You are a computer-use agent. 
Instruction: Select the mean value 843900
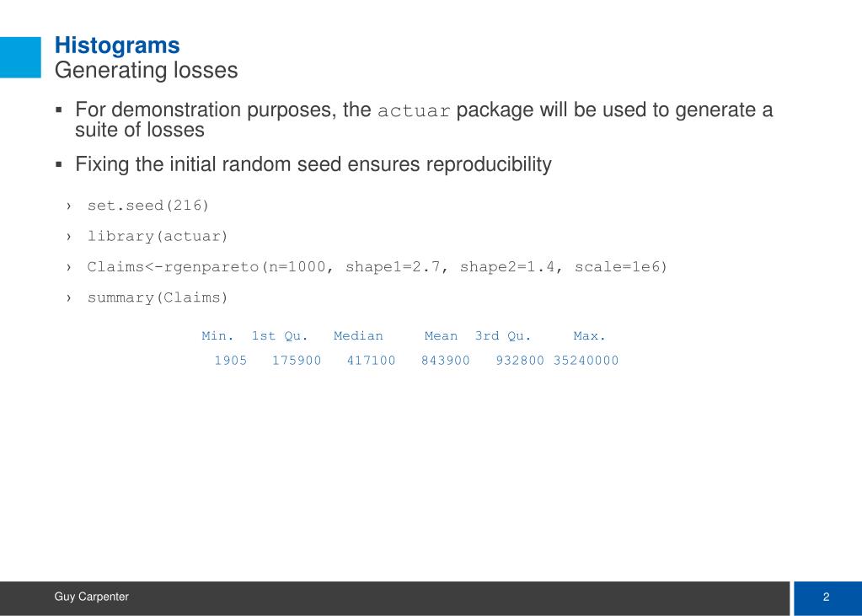(445, 361)
